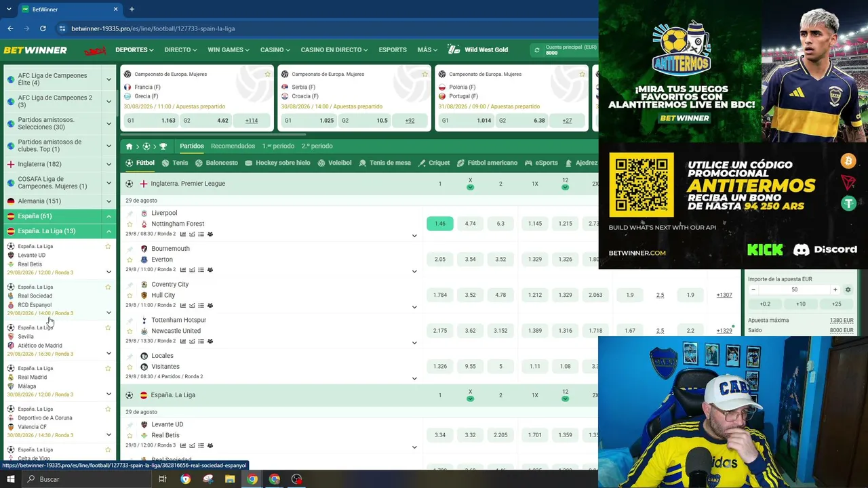This screenshot has height=488, width=868.
Task: Open a new browser tab
Action: (x=132, y=9)
